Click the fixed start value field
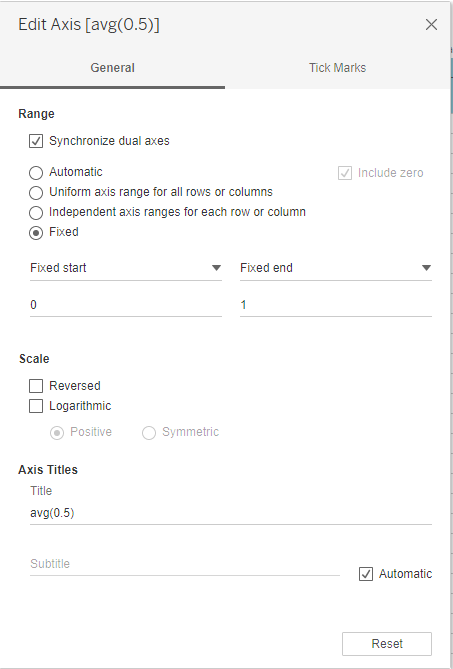 (x=126, y=305)
